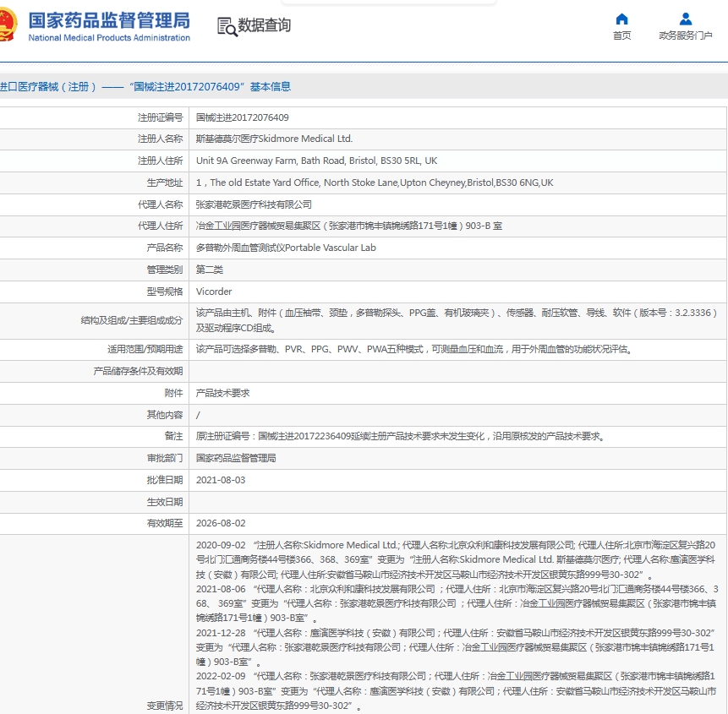Click the remark mentioning 国械注进20172236409
728x714 pixels.
pos(401,436)
